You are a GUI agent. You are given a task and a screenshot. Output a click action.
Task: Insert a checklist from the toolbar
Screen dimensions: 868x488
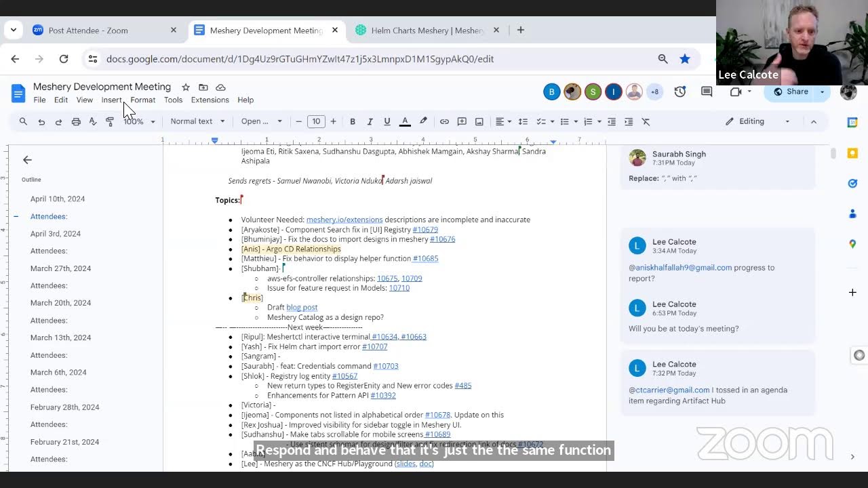[x=540, y=121]
